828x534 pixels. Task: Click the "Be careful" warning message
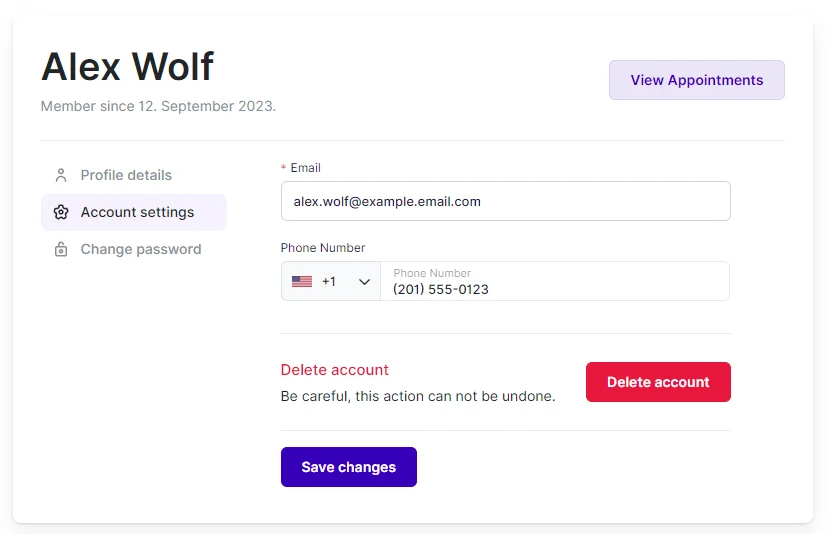pyautogui.click(x=417, y=396)
